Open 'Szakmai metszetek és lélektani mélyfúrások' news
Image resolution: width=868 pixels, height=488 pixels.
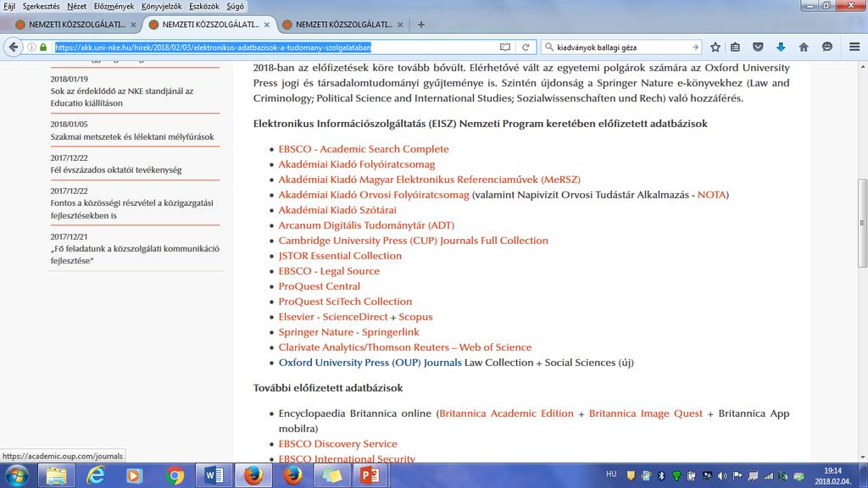point(131,136)
